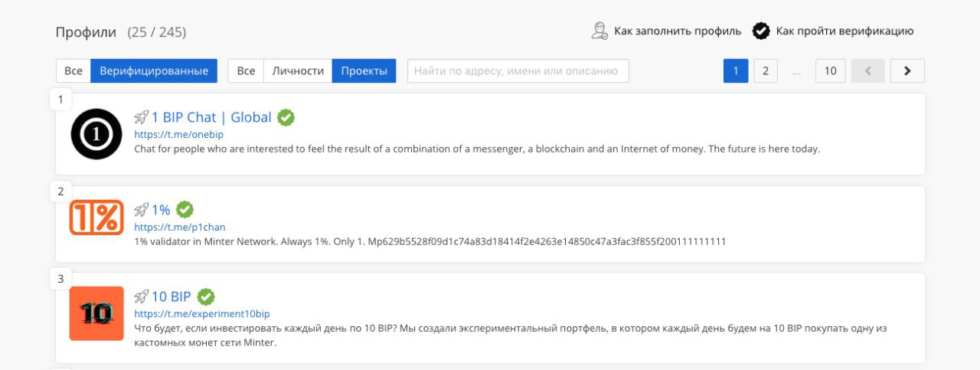
Task: Open page 2 of profiles
Action: coord(765,71)
